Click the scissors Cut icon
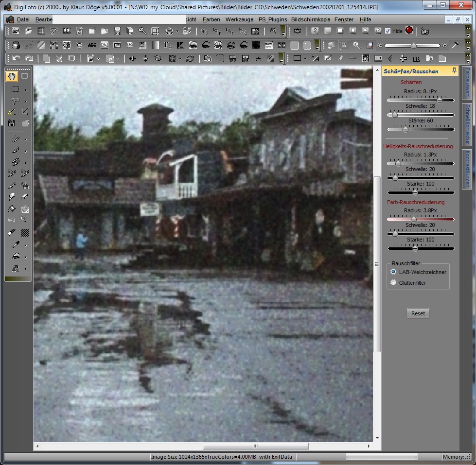Image resolution: width=476 pixels, height=465 pixels. click(59, 58)
